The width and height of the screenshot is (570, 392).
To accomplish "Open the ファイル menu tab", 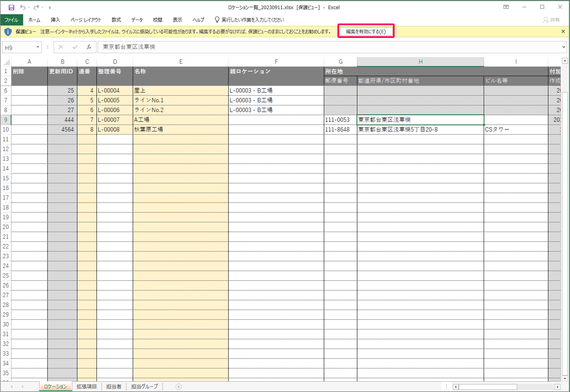I will 11,20.
